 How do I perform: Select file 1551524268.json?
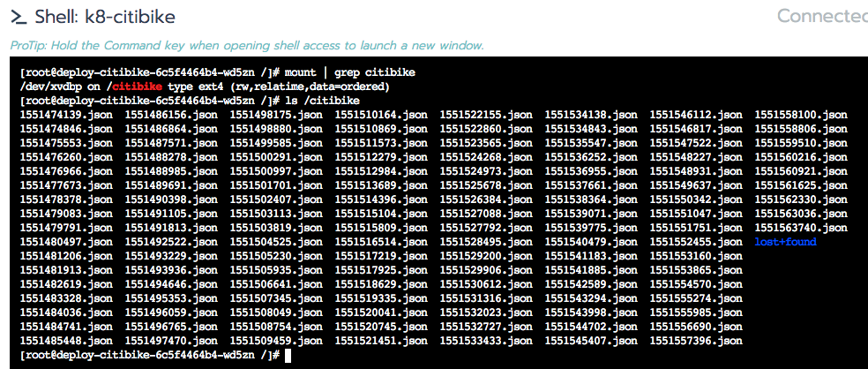486,157
